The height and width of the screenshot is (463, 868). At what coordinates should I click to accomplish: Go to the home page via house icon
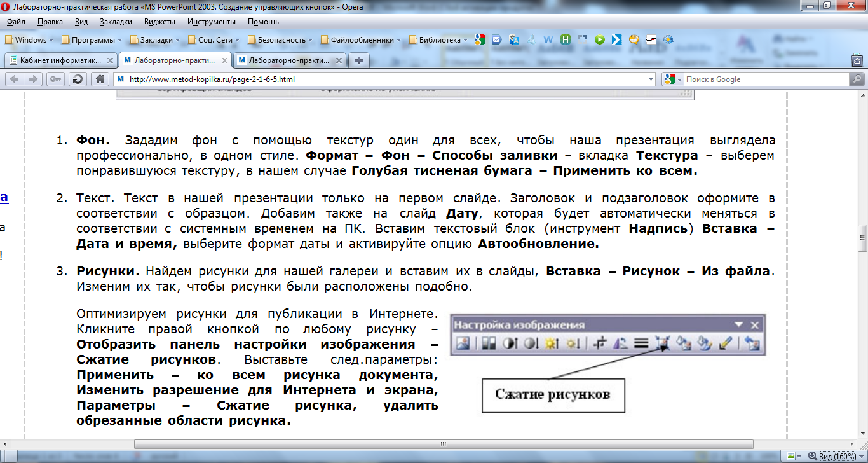point(100,79)
